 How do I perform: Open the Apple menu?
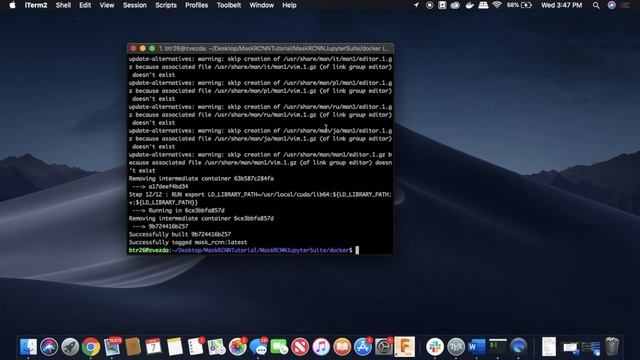coord(12,5)
